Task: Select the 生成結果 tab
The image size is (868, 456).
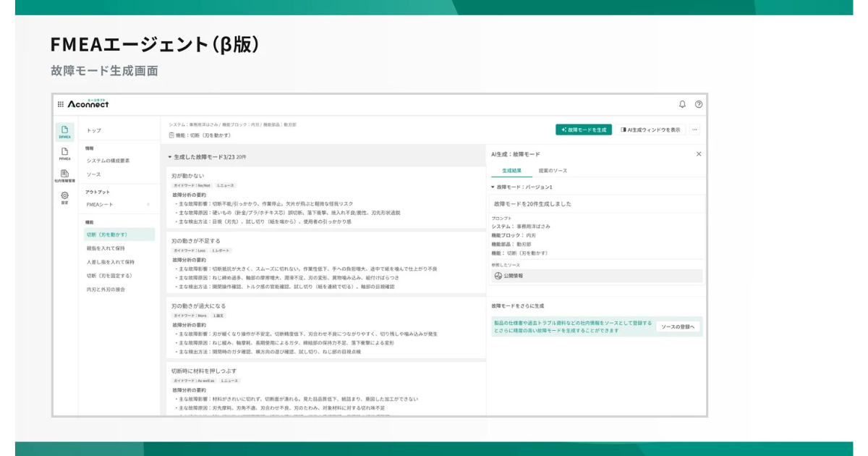Action: coord(512,171)
